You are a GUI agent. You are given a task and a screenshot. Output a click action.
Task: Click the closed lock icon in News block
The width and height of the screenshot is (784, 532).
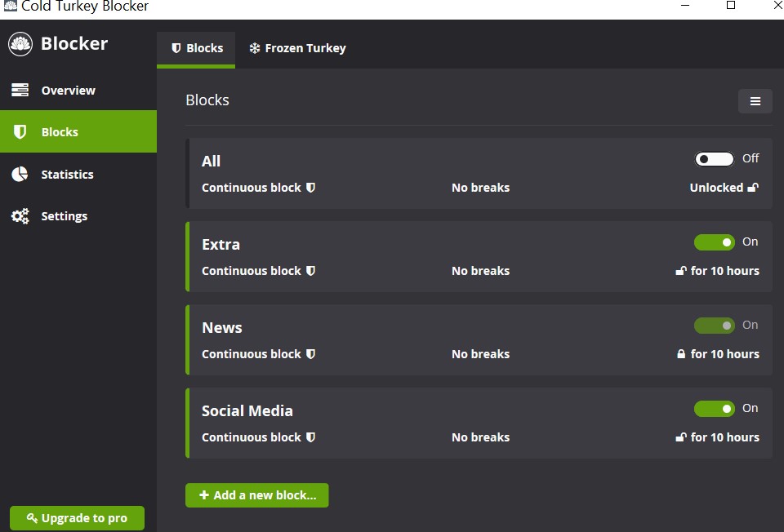point(681,354)
